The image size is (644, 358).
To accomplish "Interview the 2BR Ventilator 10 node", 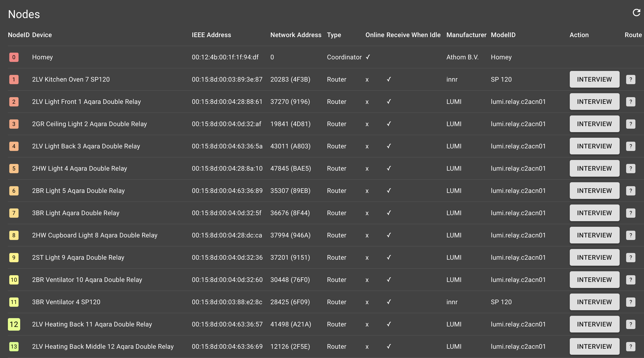I will coord(594,280).
